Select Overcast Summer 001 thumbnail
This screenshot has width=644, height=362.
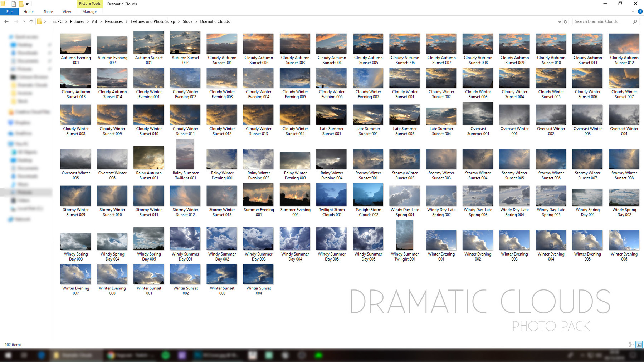[478, 113]
